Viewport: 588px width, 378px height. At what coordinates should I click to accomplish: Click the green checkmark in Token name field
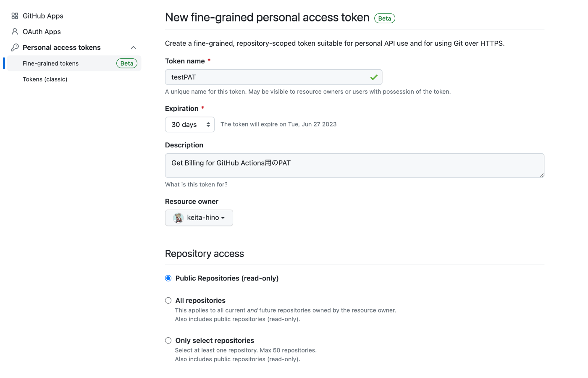click(x=374, y=77)
